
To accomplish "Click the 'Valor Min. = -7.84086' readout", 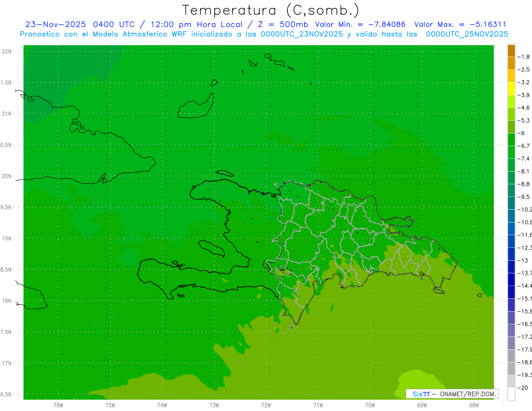I will pyautogui.click(x=360, y=24).
